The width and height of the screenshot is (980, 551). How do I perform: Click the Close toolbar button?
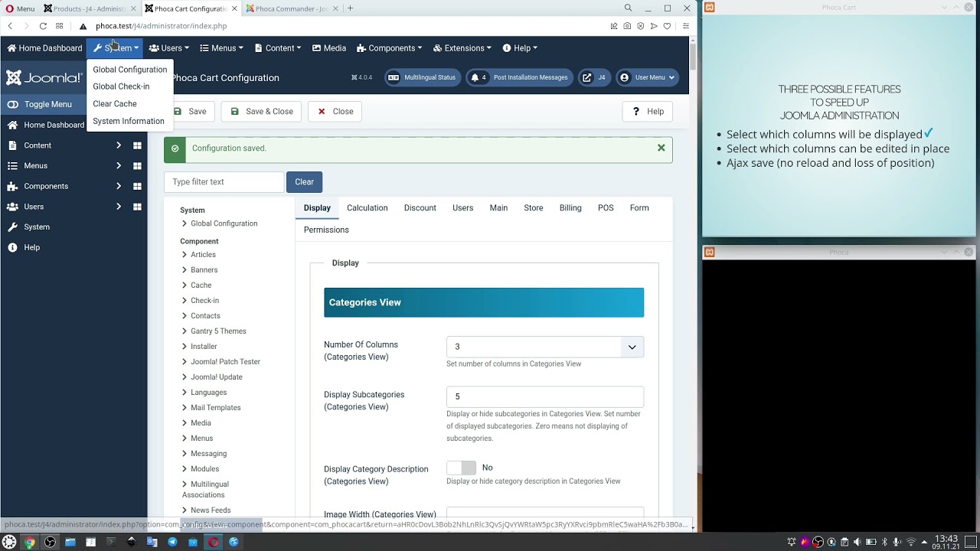335,112
